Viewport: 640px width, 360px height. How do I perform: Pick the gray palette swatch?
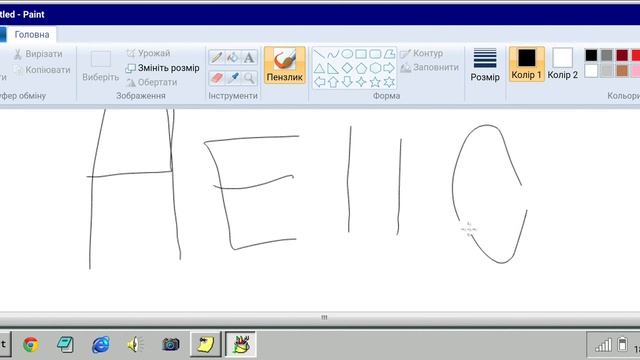(x=607, y=55)
